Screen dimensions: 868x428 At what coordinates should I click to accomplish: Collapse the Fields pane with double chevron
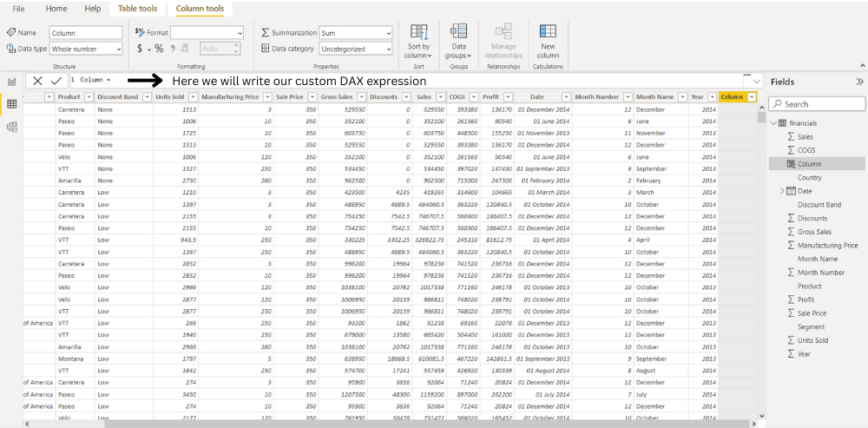(x=859, y=81)
